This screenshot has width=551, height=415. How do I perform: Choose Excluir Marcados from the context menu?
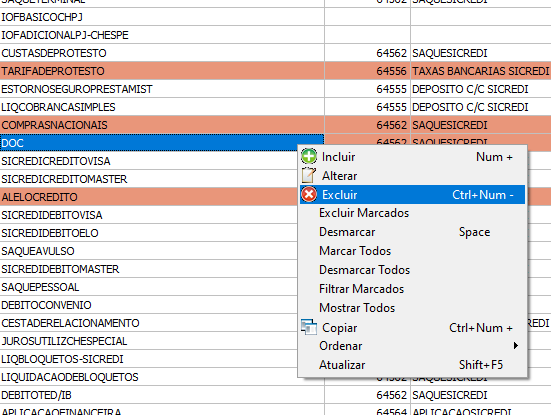point(364,213)
